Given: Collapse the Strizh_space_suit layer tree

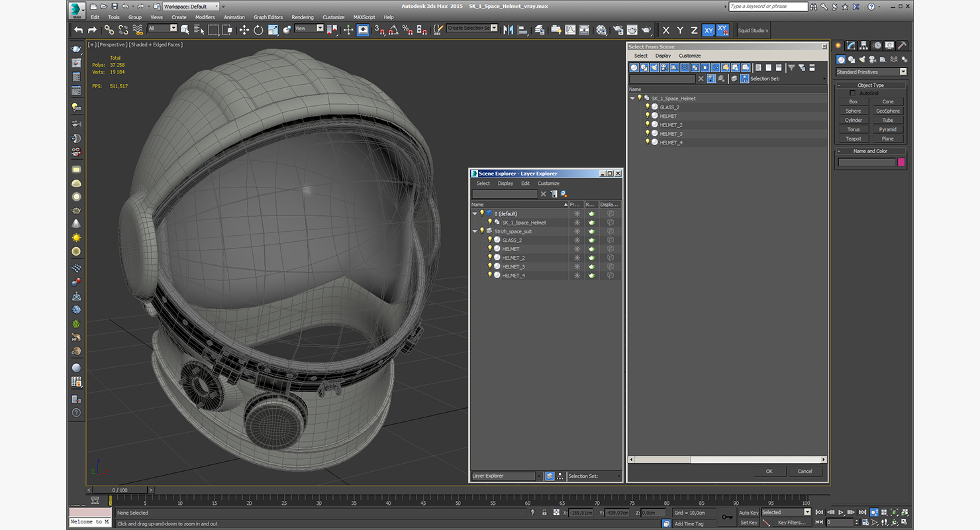Looking at the screenshot, I should (475, 231).
